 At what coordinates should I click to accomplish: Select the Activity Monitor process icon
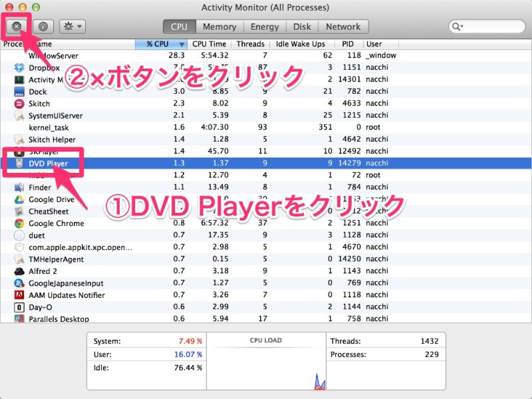click(x=19, y=80)
